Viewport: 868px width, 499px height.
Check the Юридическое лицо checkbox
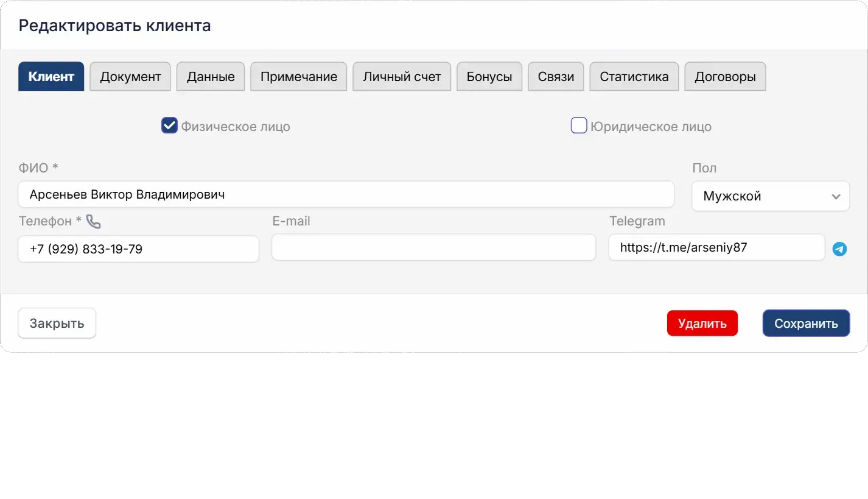[x=579, y=126]
